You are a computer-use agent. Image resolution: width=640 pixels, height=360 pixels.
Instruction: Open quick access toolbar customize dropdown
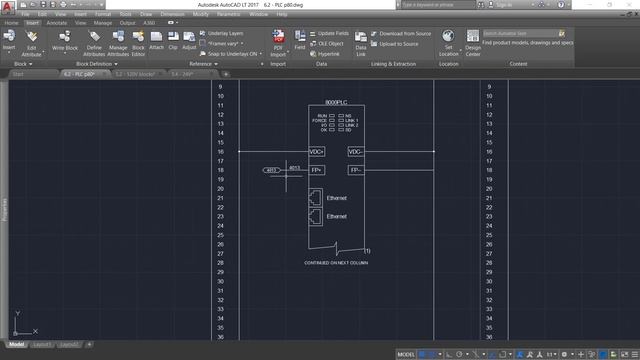pyautogui.click(x=101, y=5)
